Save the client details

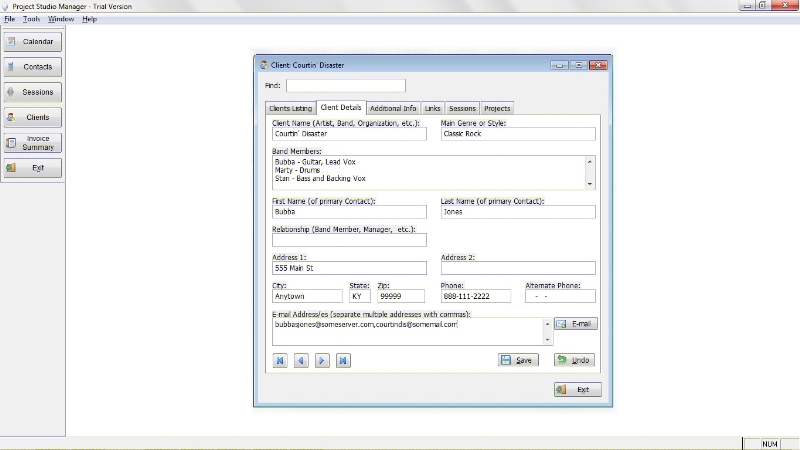click(x=518, y=360)
